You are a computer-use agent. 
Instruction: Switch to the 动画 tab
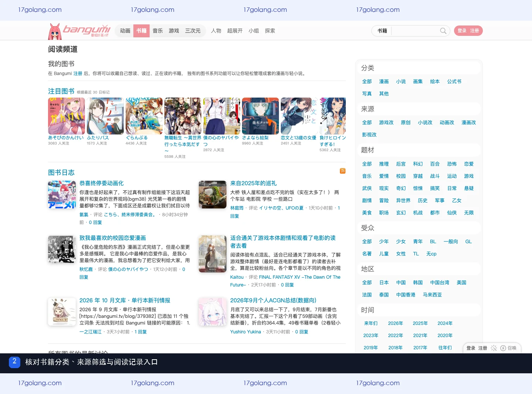tap(125, 31)
